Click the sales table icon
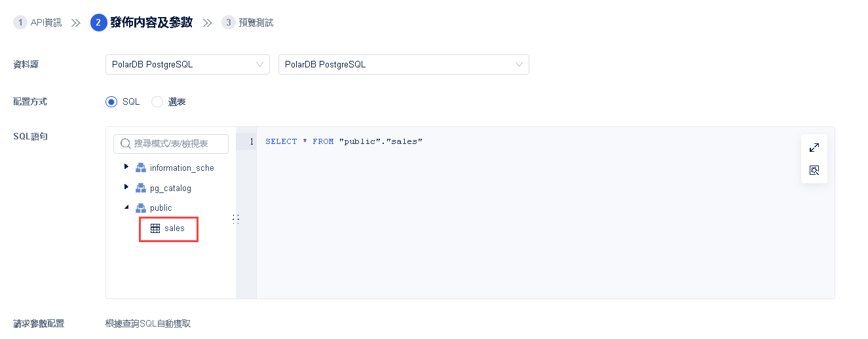The width and height of the screenshot is (868, 339). click(155, 228)
